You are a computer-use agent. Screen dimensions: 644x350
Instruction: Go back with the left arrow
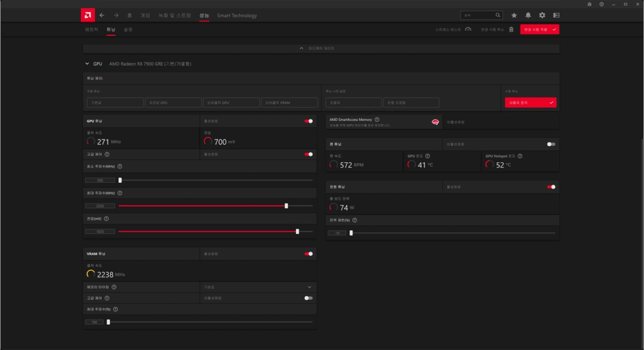click(x=102, y=15)
